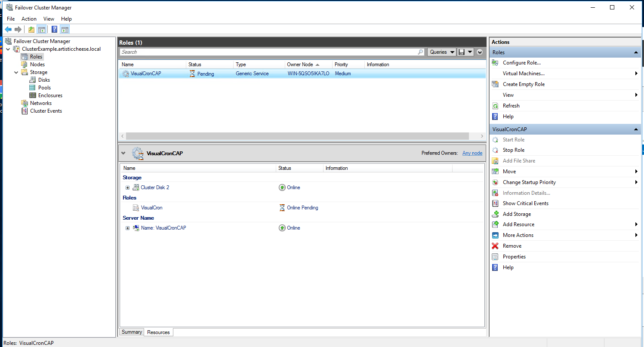Click the Pools tree icon

[x=33, y=88]
